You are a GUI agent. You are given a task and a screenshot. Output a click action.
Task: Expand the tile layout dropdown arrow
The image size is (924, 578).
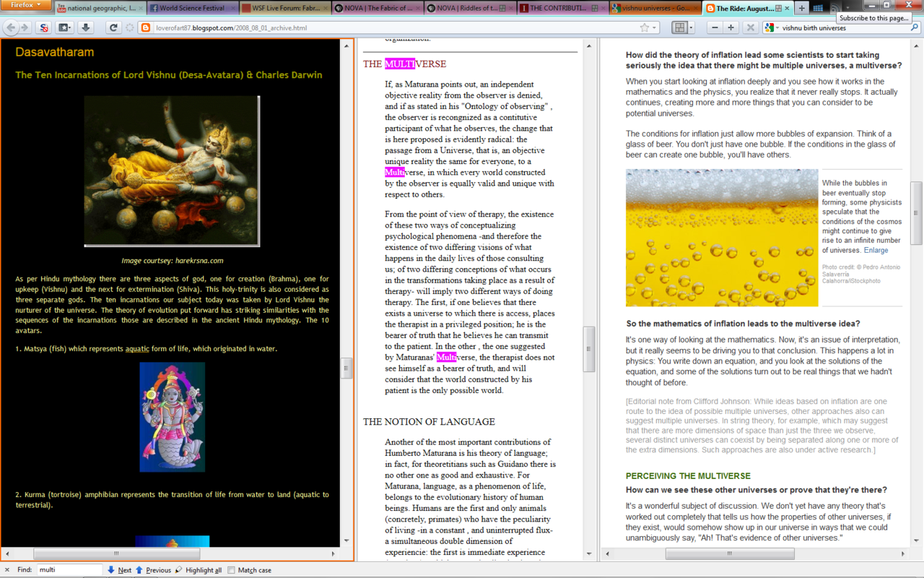point(691,27)
